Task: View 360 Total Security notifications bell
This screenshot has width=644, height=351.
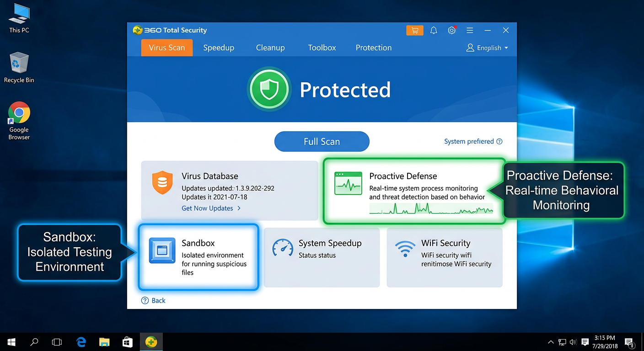Action: pos(434,30)
